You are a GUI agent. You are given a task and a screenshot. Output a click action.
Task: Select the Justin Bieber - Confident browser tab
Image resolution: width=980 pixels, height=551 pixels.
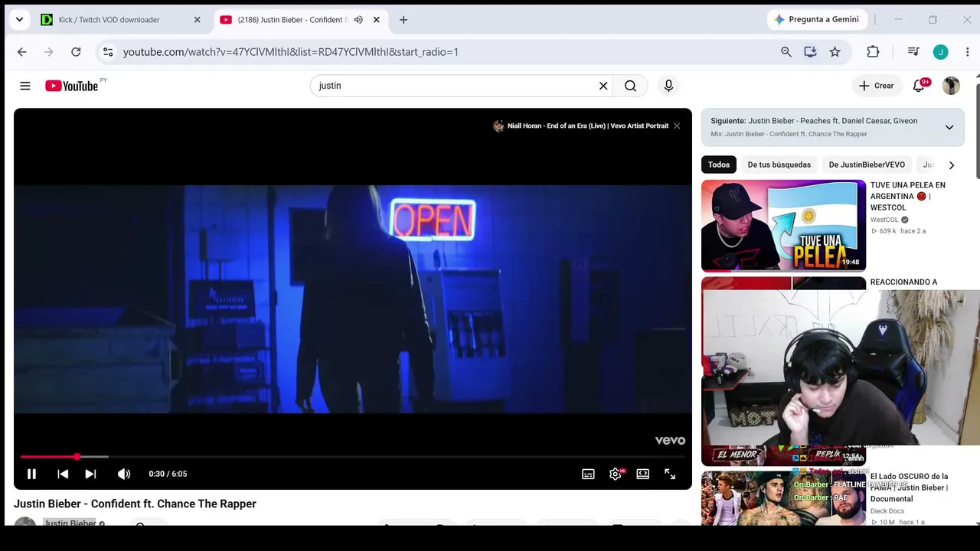point(301,20)
